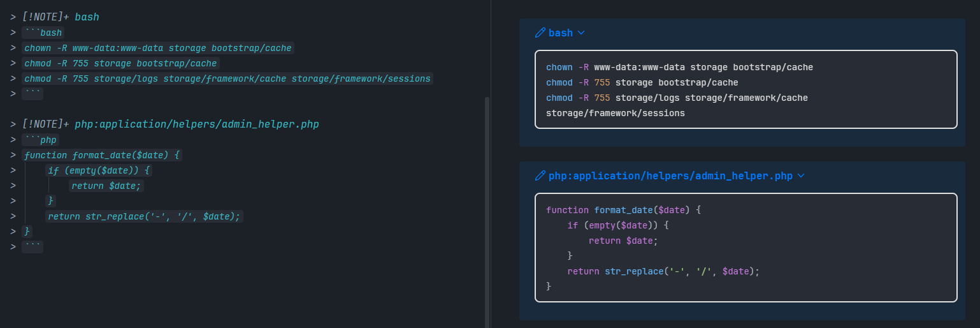Viewport: 980px width, 328px height.
Task: Click the chown source line in the editor
Action: point(157,48)
